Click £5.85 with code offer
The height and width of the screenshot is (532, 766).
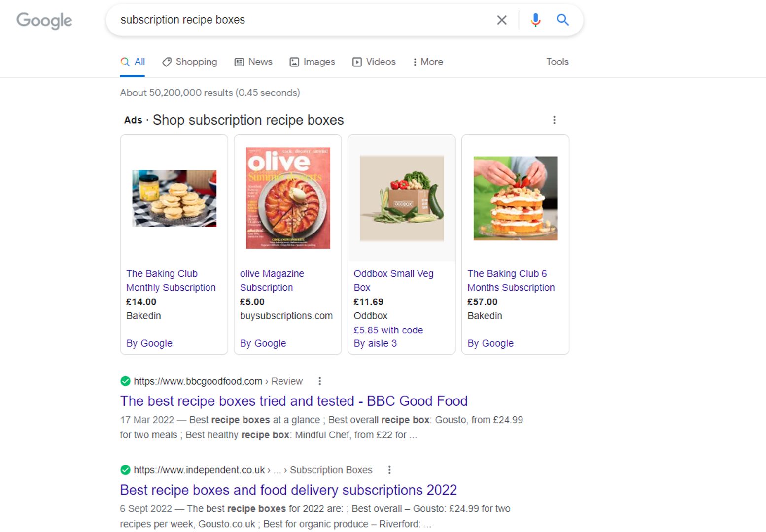[388, 330]
